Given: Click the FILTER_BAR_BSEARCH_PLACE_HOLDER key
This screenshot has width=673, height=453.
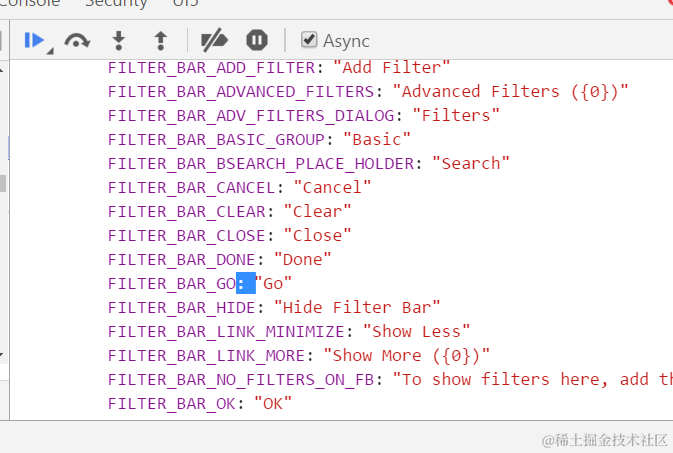Looking at the screenshot, I should [261, 164].
